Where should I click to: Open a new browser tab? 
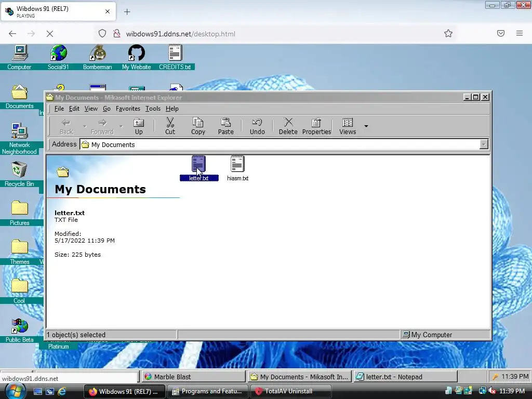point(127,12)
